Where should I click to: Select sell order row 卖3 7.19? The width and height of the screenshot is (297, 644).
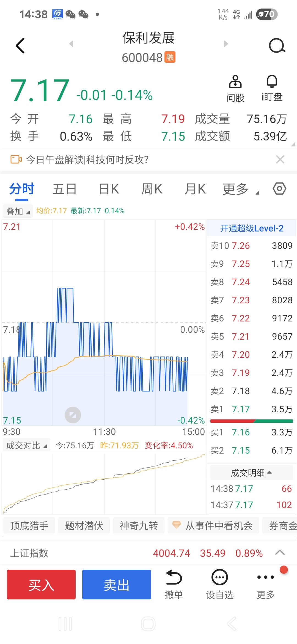coord(252,373)
